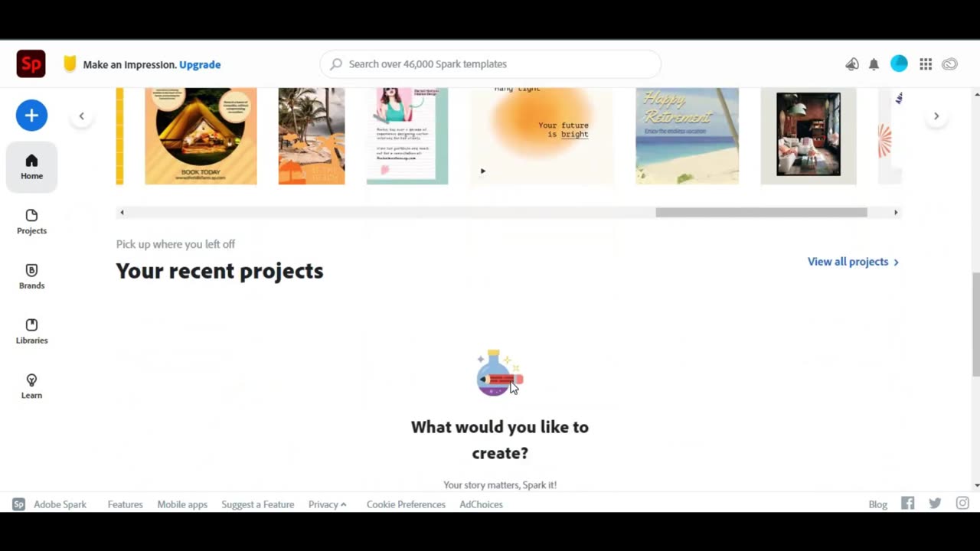Open the Blog footer link
980x551 pixels.
(x=877, y=504)
